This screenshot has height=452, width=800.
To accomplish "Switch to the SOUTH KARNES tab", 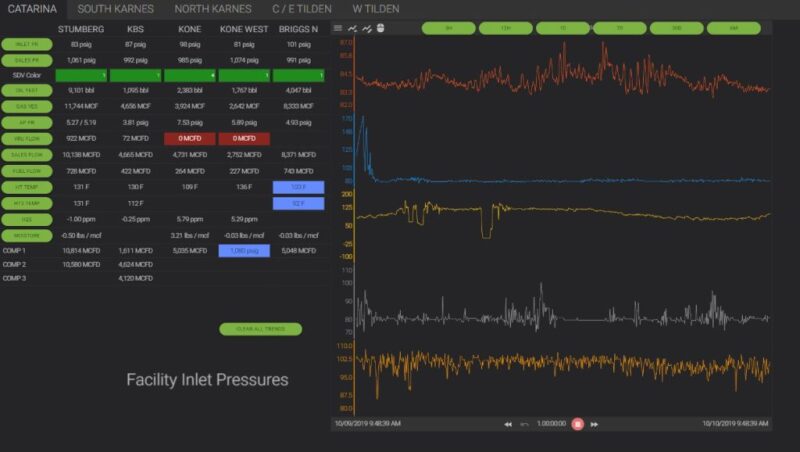I will [x=116, y=9].
